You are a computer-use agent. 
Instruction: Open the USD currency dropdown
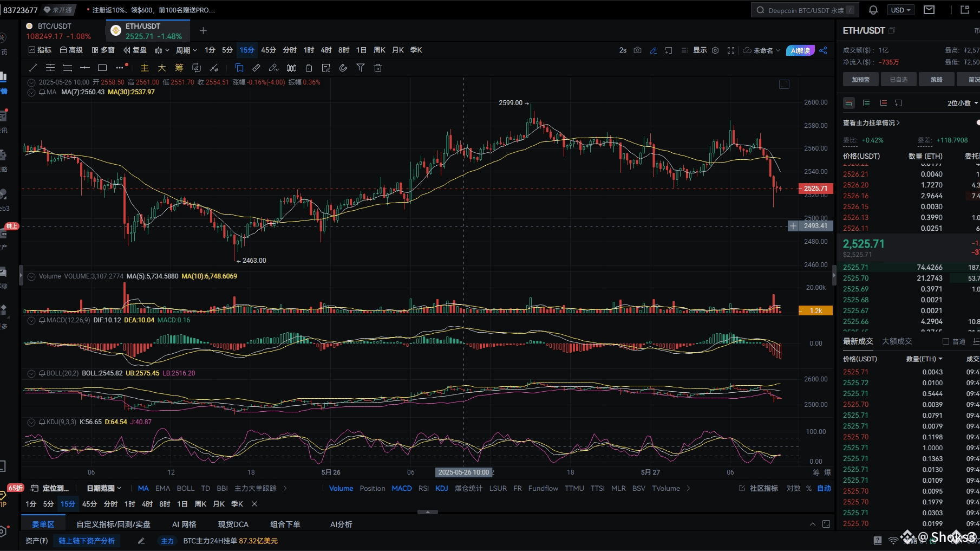901,10
